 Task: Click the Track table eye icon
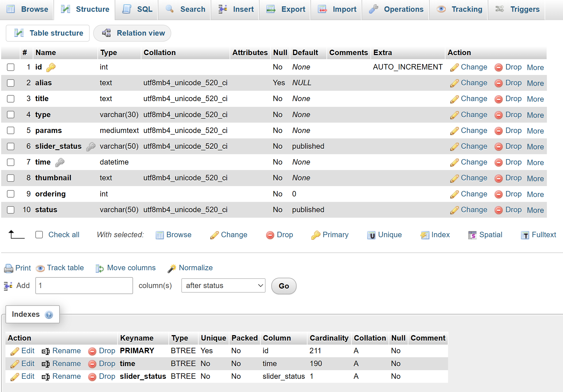pos(40,268)
